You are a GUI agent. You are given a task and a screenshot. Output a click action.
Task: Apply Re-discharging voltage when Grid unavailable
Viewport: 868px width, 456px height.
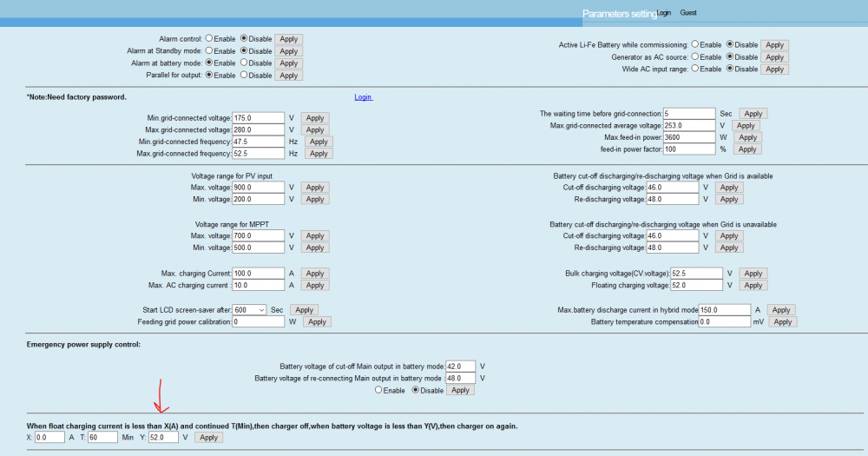(x=728, y=248)
